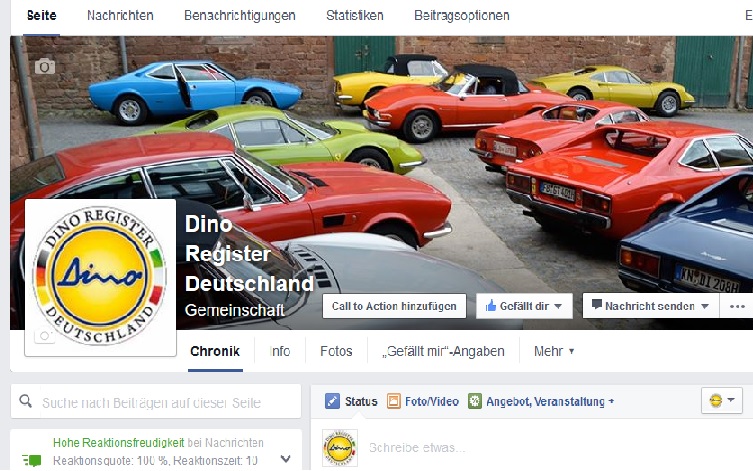
Task: Click Call to Action hinzufügen button
Action: point(394,306)
